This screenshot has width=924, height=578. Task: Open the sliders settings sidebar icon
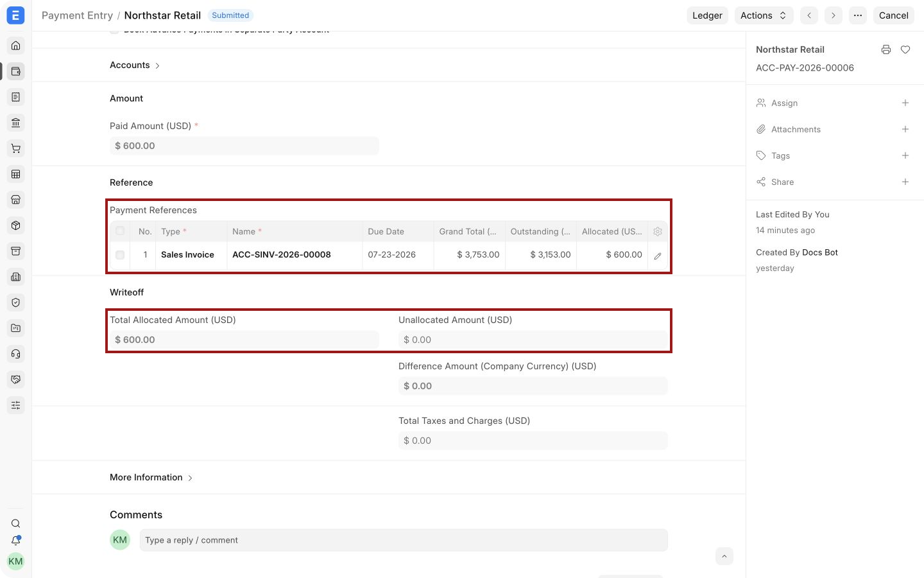[x=16, y=405]
